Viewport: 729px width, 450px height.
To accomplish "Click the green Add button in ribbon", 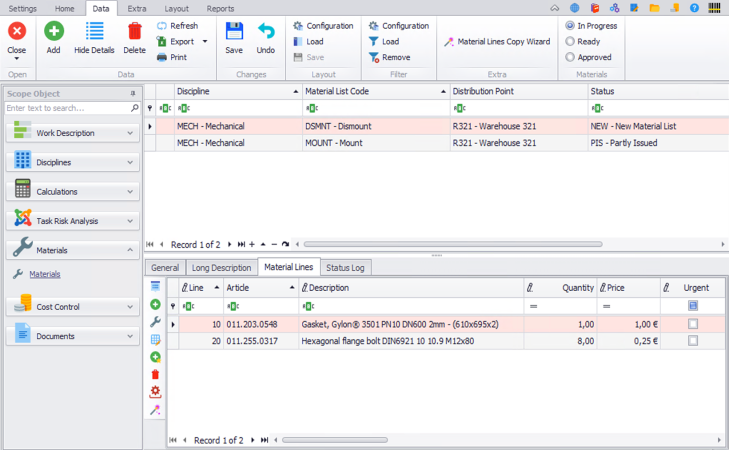I will [x=53, y=33].
